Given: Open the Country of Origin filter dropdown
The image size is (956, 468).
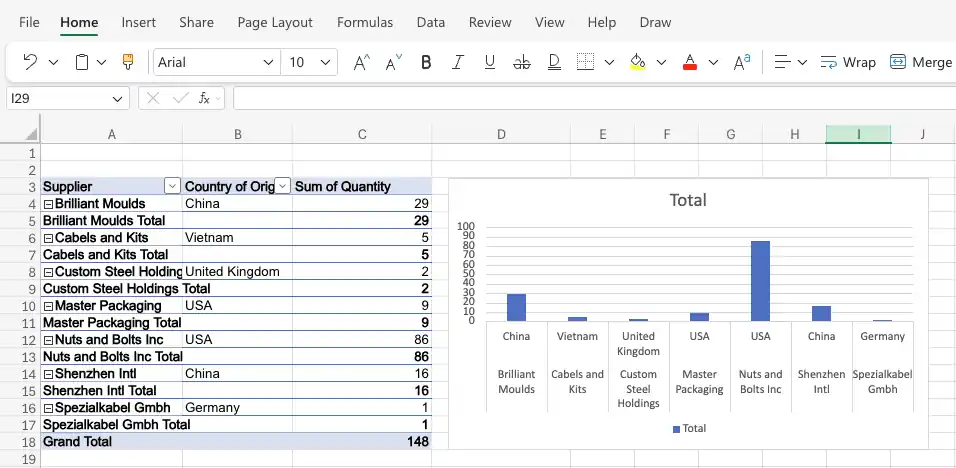Looking at the screenshot, I should [283, 186].
